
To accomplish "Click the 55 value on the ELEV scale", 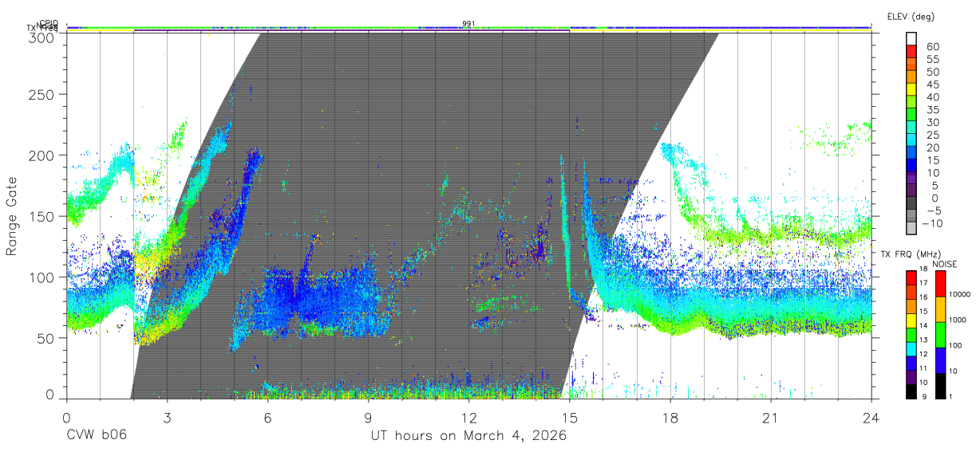I will click(933, 60).
